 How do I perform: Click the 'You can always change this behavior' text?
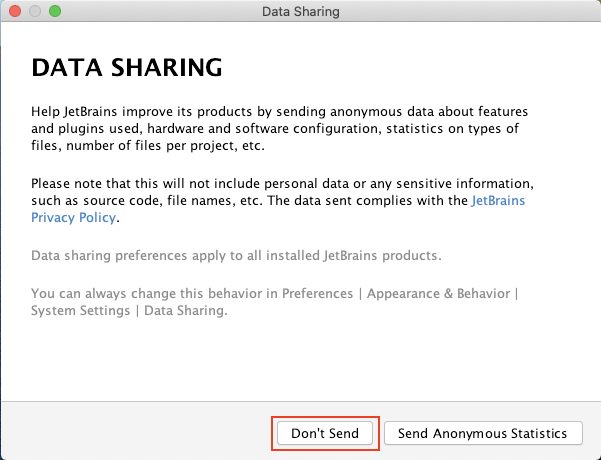tap(274, 302)
